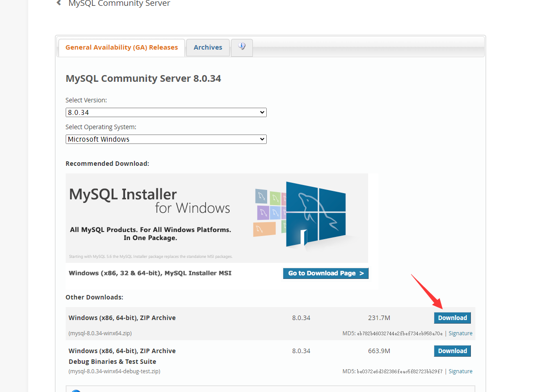Click the text "(mysql-8.0.34-winx64.zip)"

100,333
